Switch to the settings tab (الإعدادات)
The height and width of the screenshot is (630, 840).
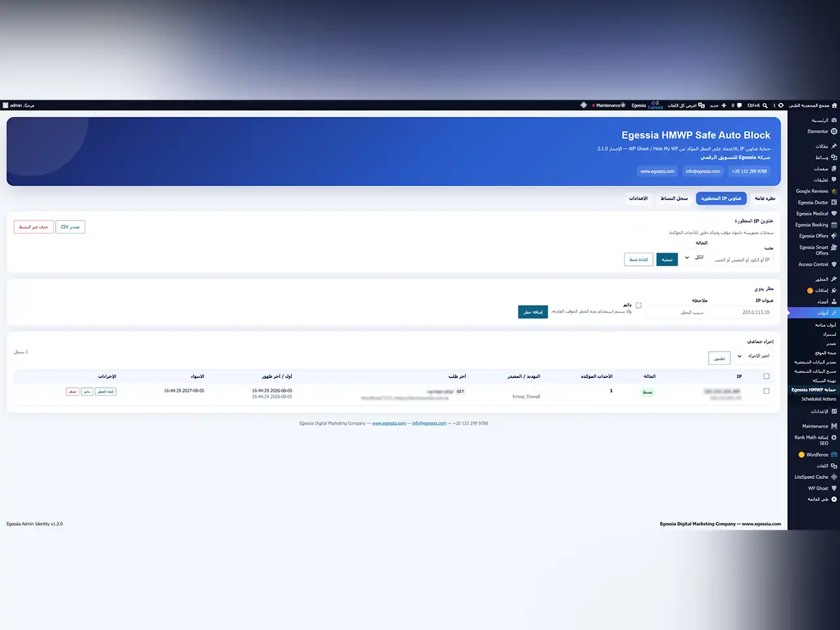coord(639,198)
